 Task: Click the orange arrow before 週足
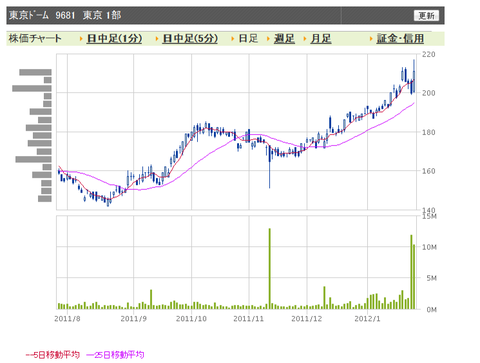[268, 39]
